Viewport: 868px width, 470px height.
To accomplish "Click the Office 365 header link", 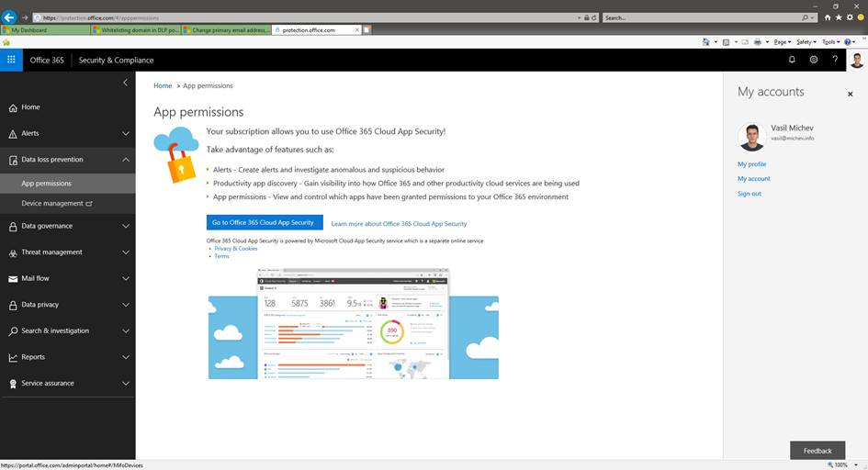I will 47,61.
